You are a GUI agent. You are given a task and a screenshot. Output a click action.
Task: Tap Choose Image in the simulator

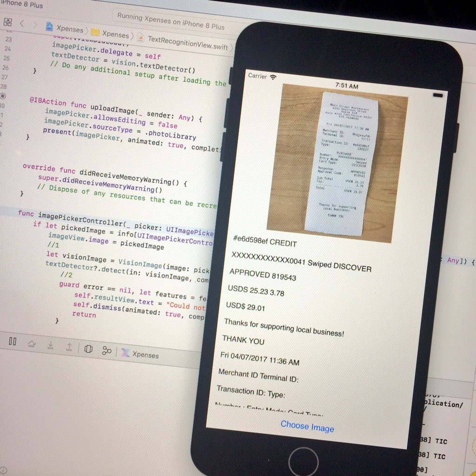click(x=307, y=426)
